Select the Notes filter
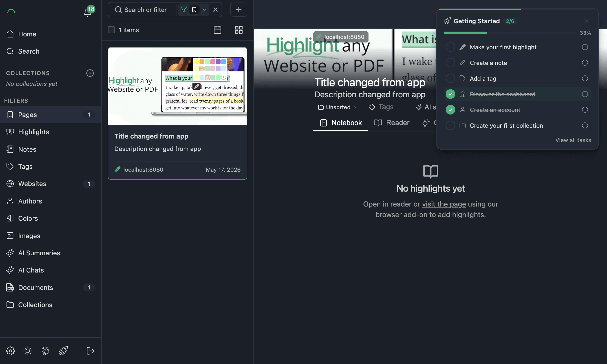The image size is (607, 364). click(x=51, y=149)
